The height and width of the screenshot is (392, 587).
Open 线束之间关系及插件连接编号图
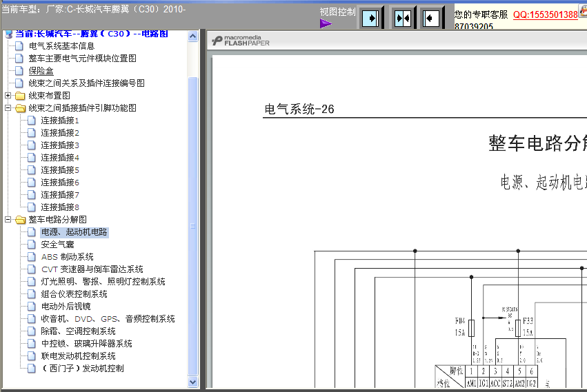[86, 83]
